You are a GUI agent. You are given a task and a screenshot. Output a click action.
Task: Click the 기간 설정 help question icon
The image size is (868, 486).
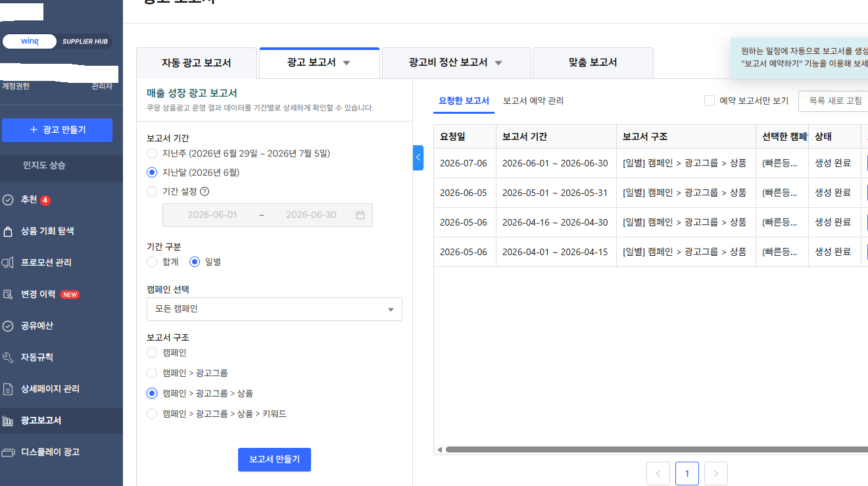click(205, 191)
